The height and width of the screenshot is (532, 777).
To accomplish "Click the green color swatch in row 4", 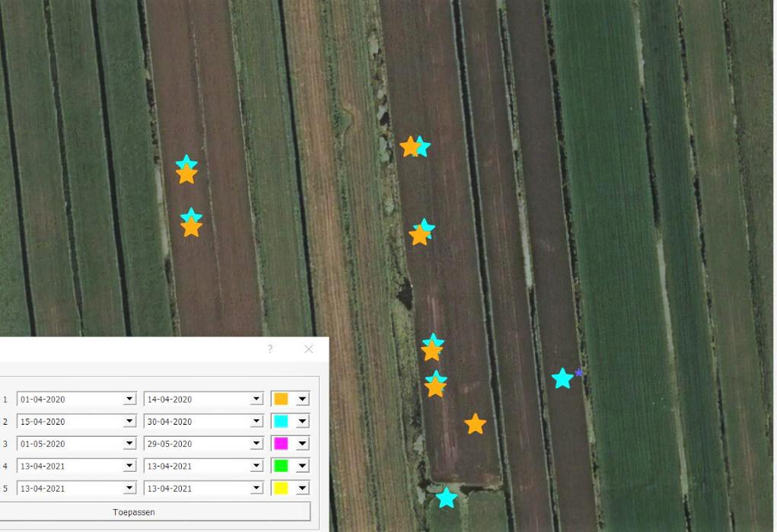I will 281,466.
